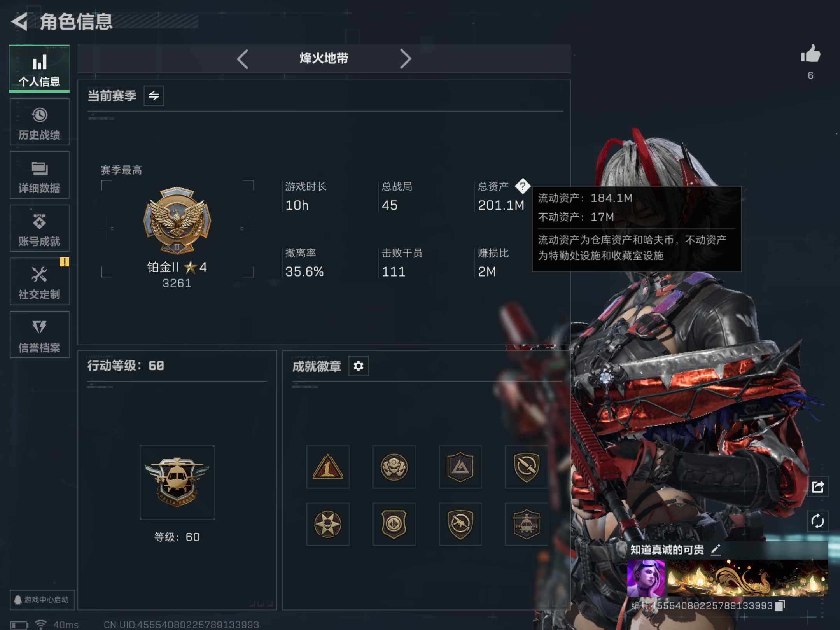The width and height of the screenshot is (840, 630).
Task: Open the 详细数据 tab
Action: point(40,175)
